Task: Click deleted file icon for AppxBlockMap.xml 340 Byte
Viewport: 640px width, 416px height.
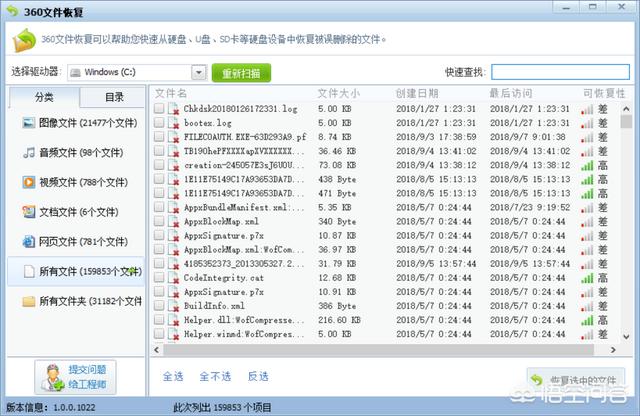Action: [x=174, y=222]
